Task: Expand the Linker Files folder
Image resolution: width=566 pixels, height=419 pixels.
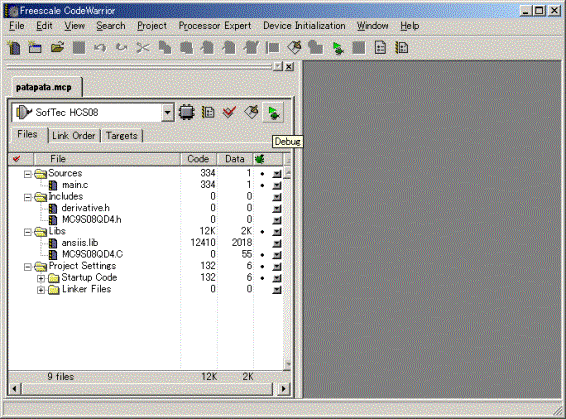Action: coord(41,290)
